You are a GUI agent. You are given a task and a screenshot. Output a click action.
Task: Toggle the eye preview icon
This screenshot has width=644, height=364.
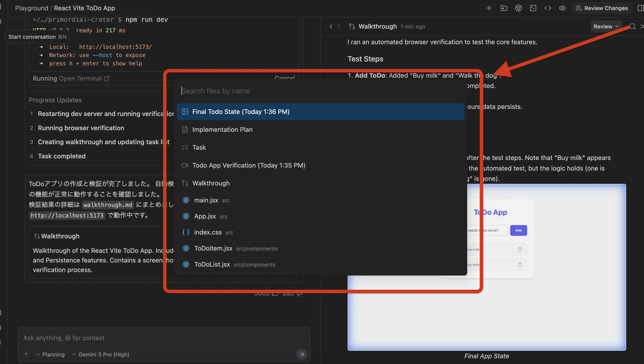click(562, 8)
